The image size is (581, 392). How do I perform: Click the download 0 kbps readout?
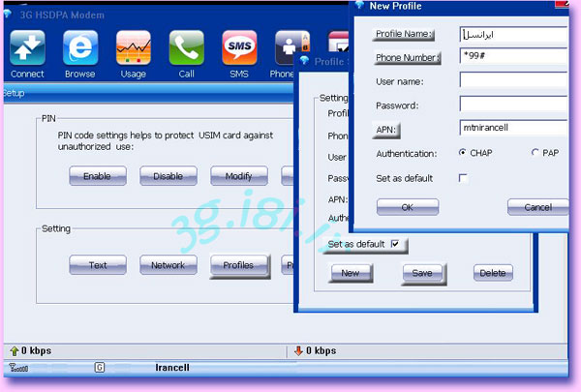coord(321,350)
